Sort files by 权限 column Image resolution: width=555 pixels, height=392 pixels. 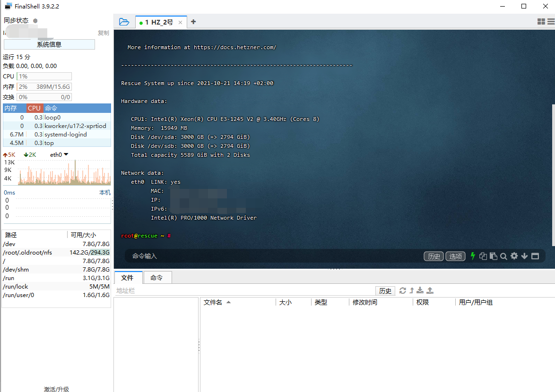(434, 303)
